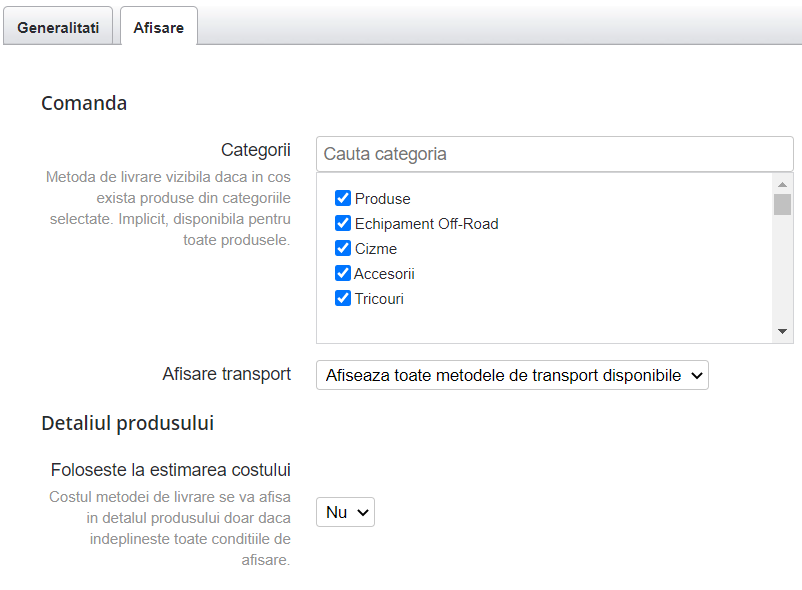
Task: Click the category list scroll-up arrow
Action: click(x=782, y=185)
